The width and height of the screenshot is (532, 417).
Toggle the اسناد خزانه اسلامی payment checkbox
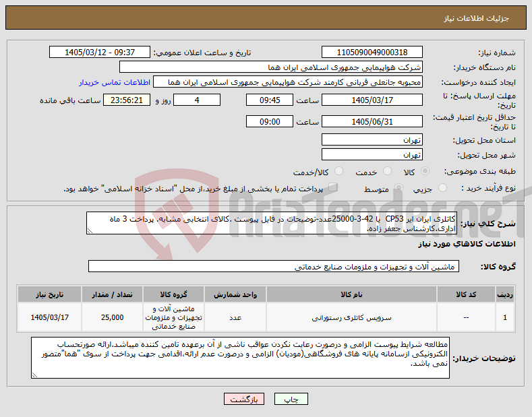tap(333, 187)
